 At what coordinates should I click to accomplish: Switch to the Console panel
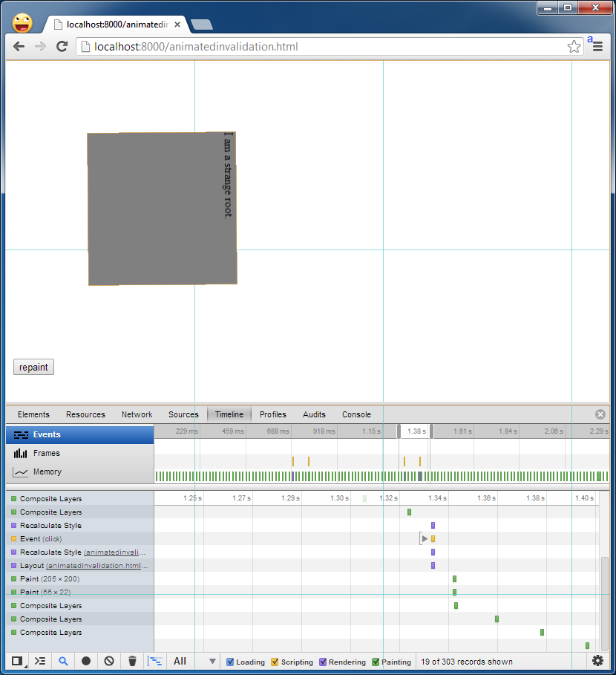(x=356, y=414)
